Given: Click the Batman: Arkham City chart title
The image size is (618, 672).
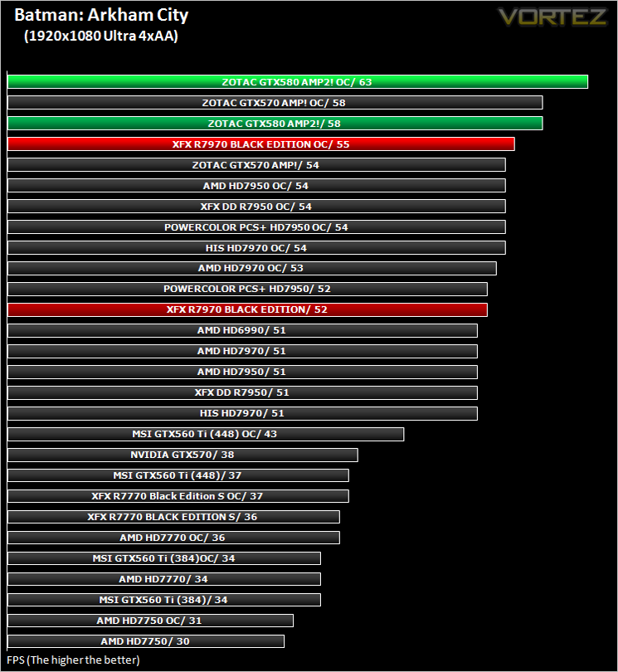Looking at the screenshot, I should click(101, 16).
